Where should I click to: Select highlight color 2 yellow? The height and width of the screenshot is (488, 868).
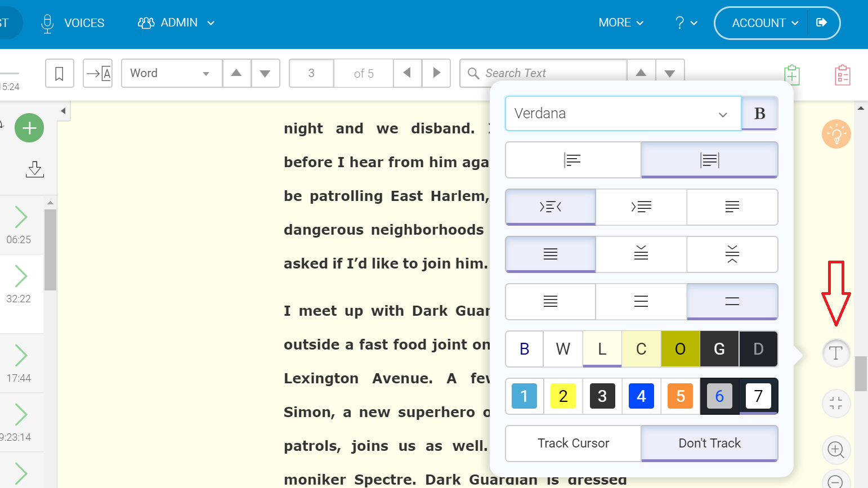(563, 396)
